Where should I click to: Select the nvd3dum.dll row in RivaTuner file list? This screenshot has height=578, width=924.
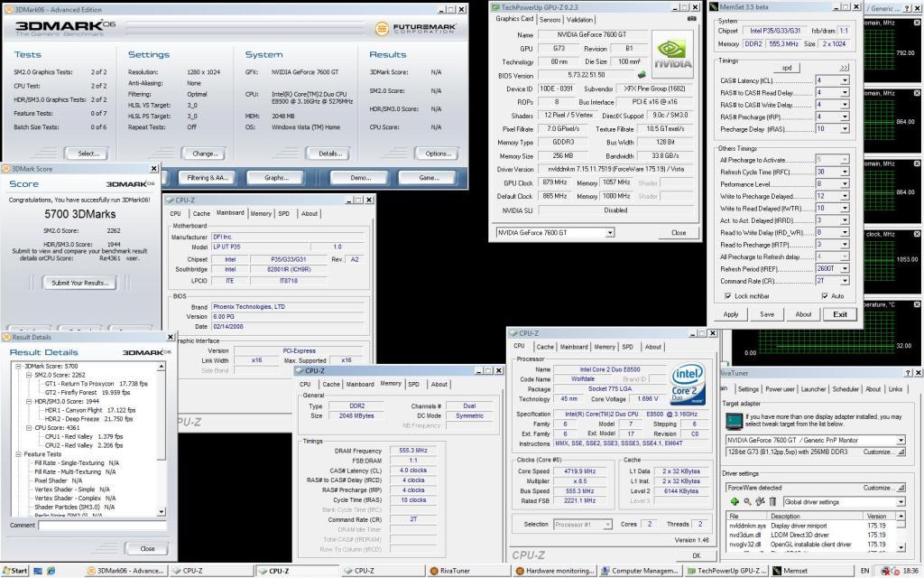coord(812,535)
